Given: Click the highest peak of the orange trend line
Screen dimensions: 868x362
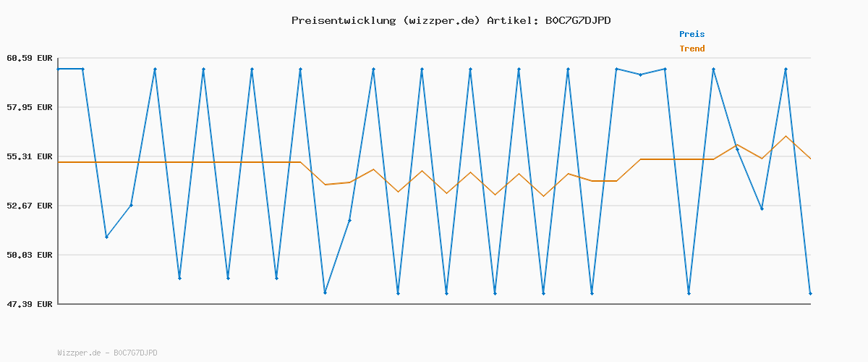Looking at the screenshot, I should tap(786, 136).
